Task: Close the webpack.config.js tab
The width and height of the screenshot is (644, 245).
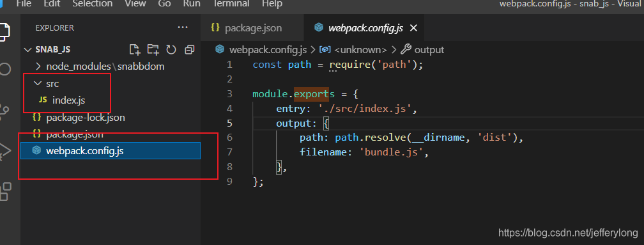Action: (x=413, y=28)
